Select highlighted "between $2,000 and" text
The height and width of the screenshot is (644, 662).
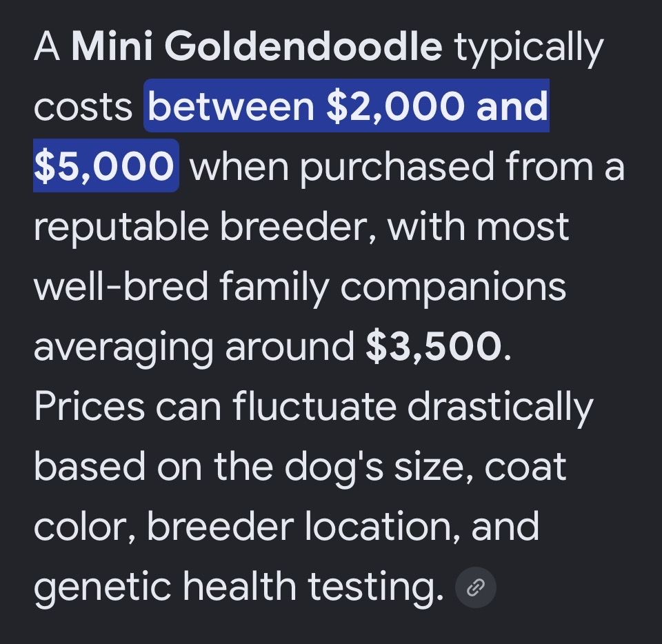click(348, 105)
